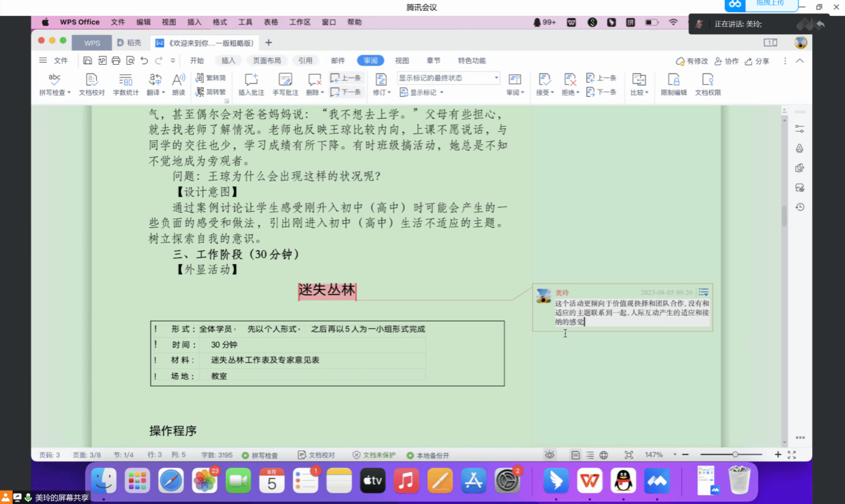Adjust the zoom slider in status bar

tap(735, 455)
